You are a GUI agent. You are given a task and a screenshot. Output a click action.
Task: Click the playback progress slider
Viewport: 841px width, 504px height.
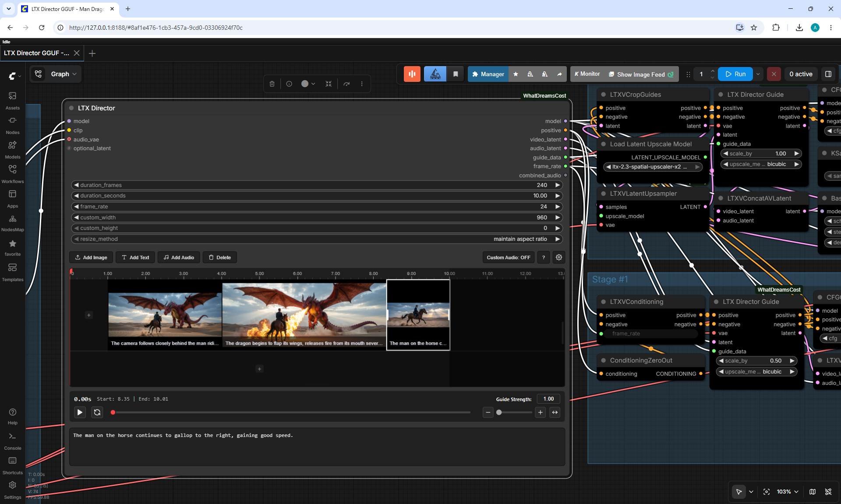[x=291, y=412]
